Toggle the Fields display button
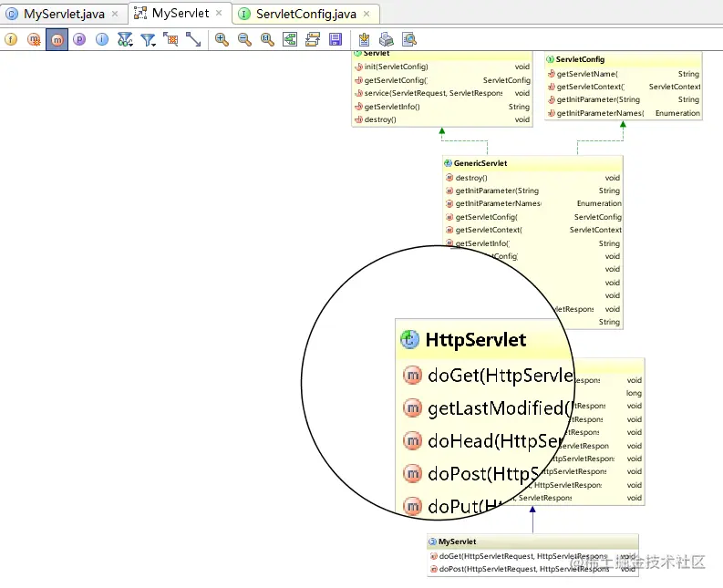 pos(11,40)
